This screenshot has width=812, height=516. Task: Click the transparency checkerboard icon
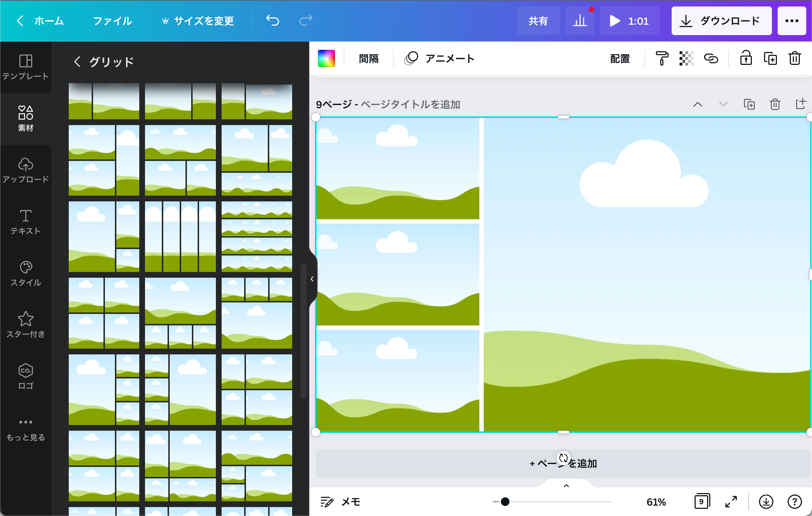pyautogui.click(x=686, y=58)
